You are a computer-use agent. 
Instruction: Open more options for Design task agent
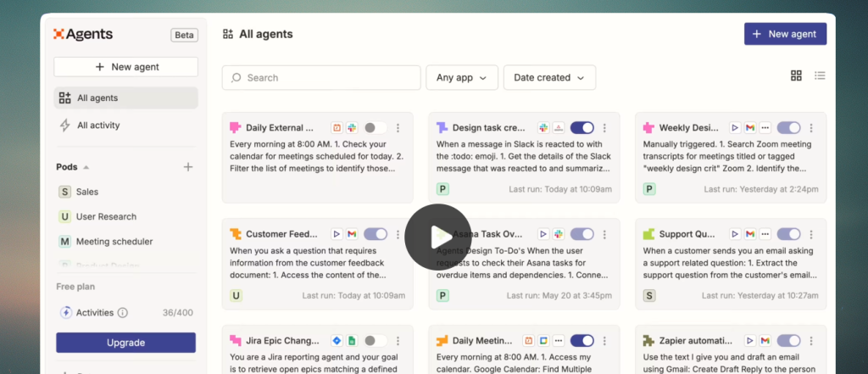(604, 128)
